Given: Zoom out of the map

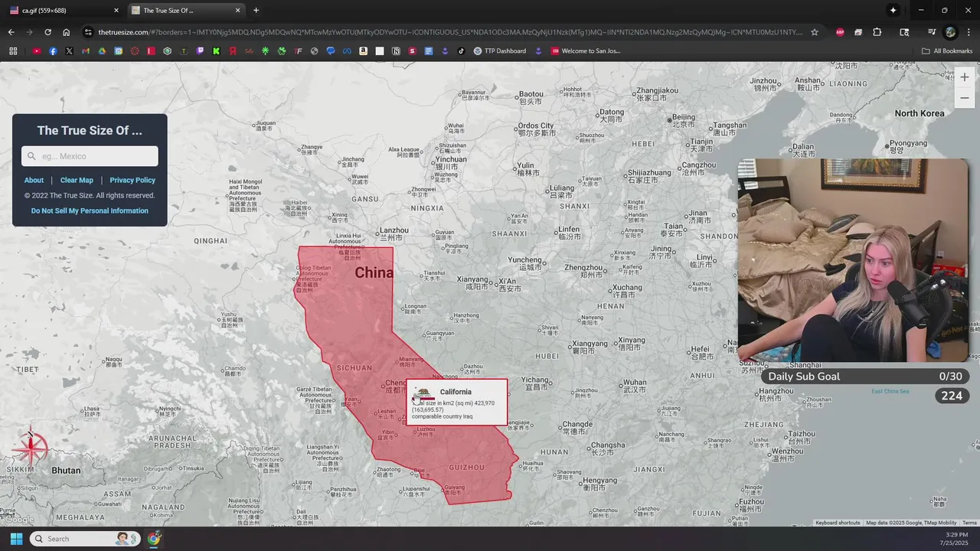Looking at the screenshot, I should pyautogui.click(x=964, y=98).
